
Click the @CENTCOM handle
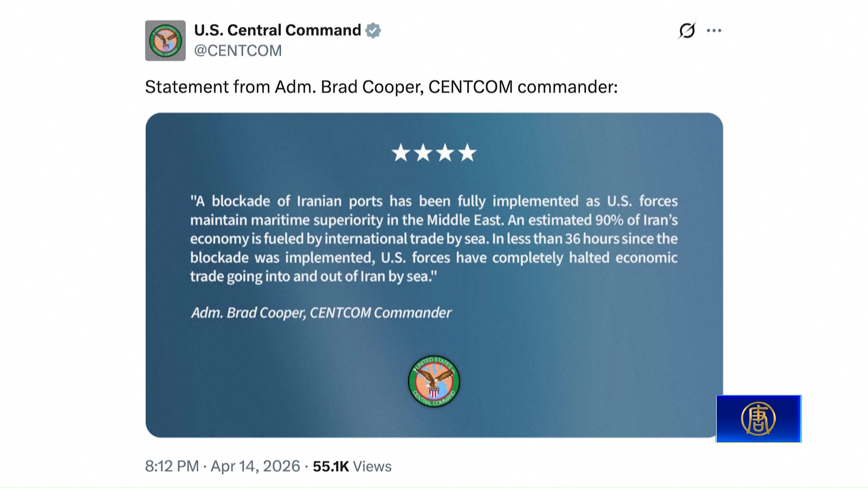click(238, 51)
